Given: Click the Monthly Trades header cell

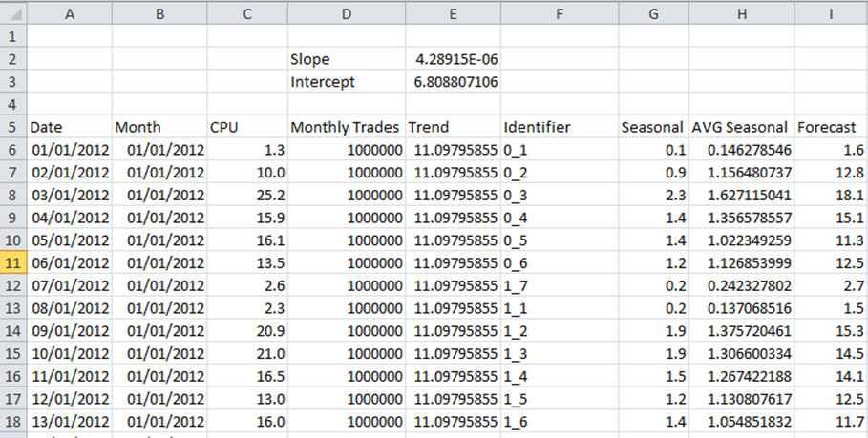Looking at the screenshot, I should [x=347, y=127].
